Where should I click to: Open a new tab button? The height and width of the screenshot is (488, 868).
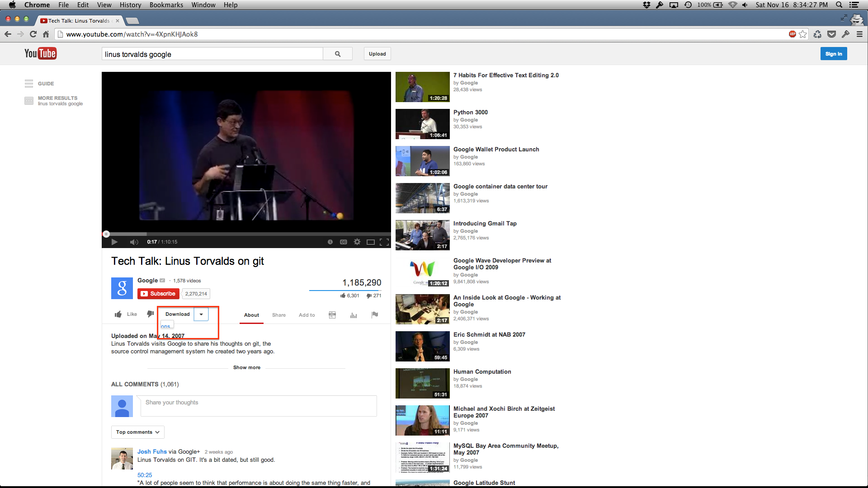pos(132,21)
